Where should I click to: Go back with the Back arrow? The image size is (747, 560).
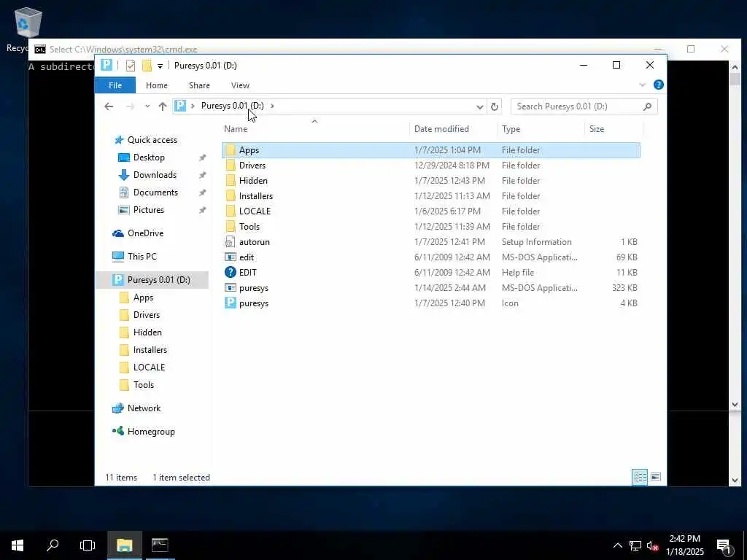[x=109, y=106]
